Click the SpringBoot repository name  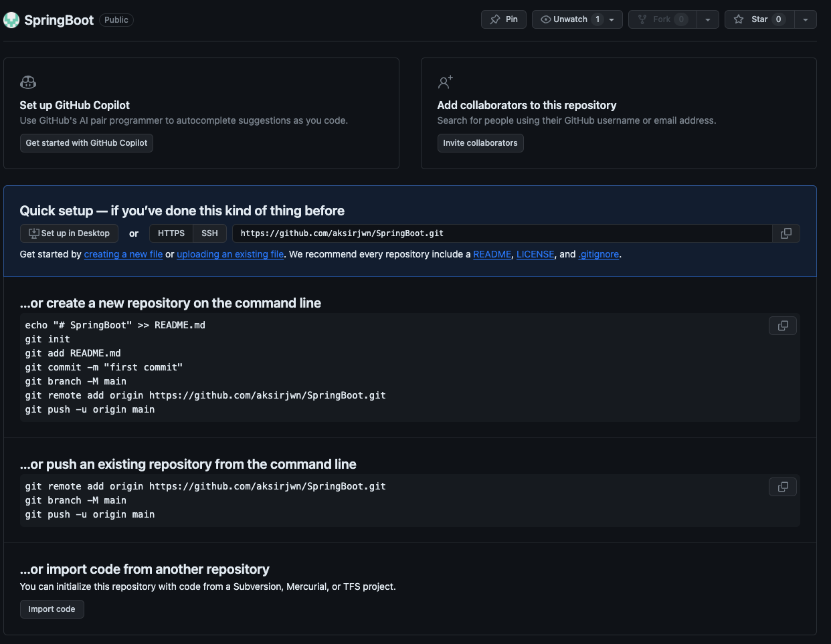pyautogui.click(x=59, y=20)
